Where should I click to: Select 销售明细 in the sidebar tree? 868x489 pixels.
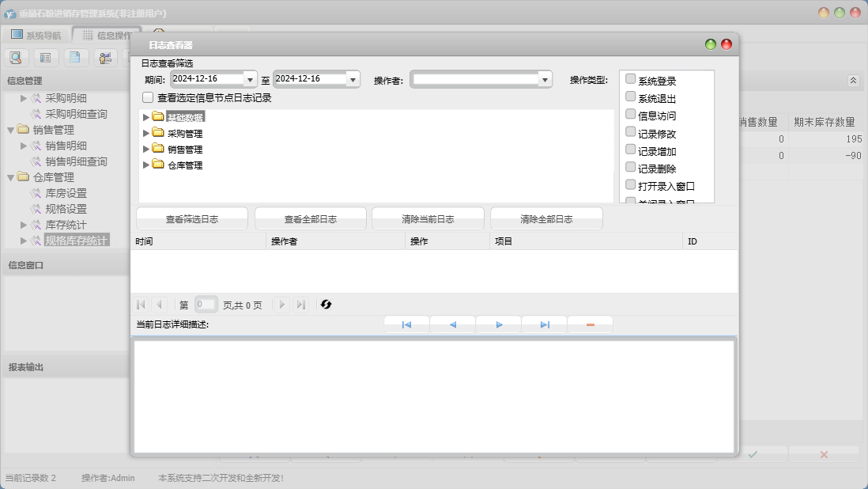point(66,146)
